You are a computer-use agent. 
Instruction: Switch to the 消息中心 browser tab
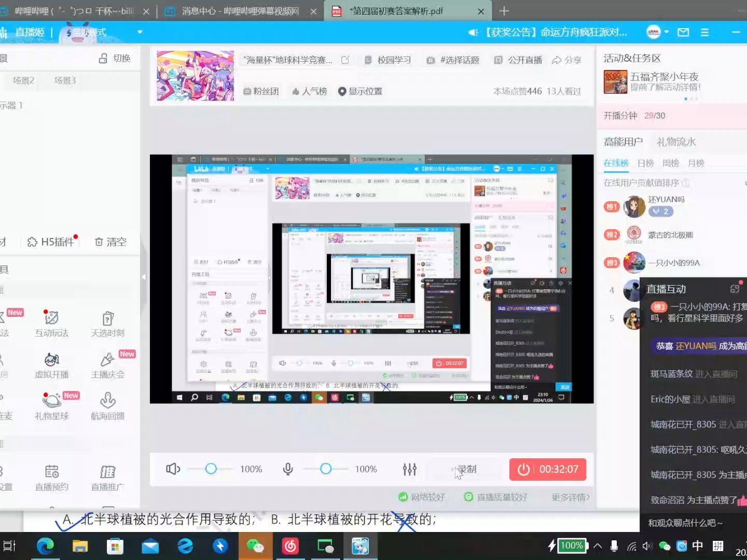[241, 11]
